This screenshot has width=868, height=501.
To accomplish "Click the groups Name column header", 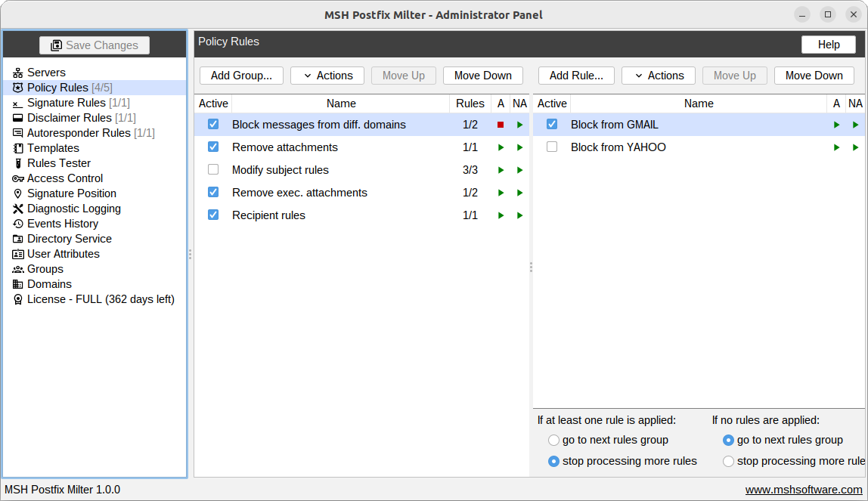I will 341,104.
